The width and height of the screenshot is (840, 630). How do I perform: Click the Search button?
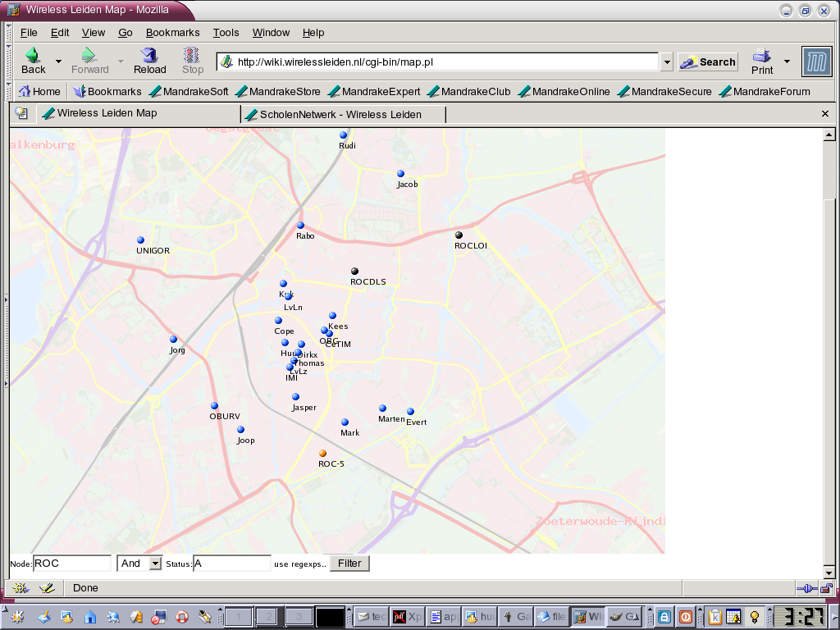click(709, 62)
